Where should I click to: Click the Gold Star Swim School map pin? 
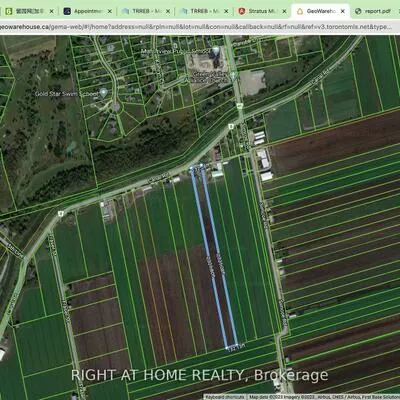click(x=104, y=92)
